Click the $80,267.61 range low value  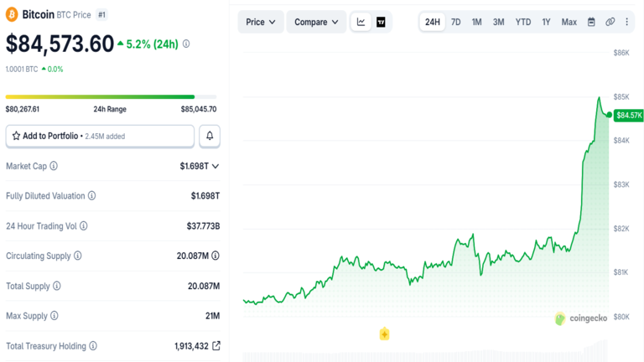[23, 109]
